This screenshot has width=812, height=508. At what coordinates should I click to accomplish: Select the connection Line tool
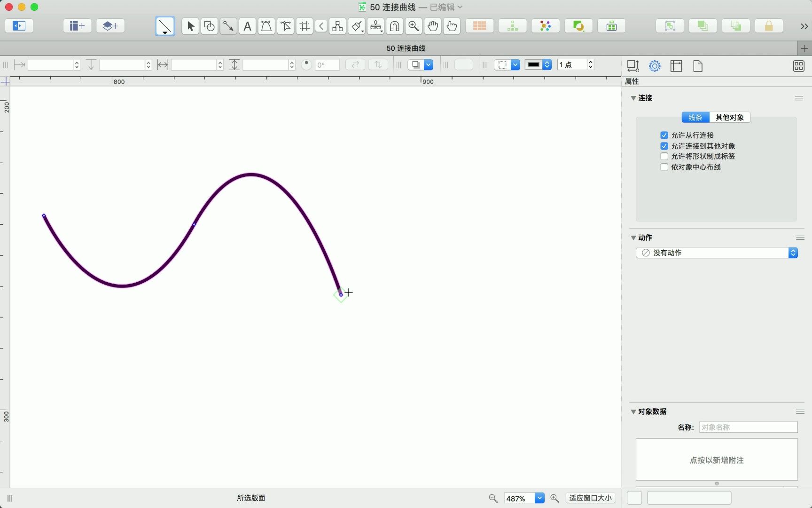pyautogui.click(x=228, y=26)
